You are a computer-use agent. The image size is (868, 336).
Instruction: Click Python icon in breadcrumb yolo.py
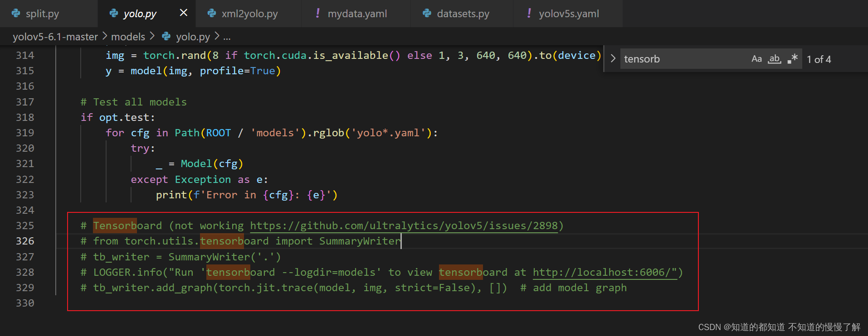166,36
